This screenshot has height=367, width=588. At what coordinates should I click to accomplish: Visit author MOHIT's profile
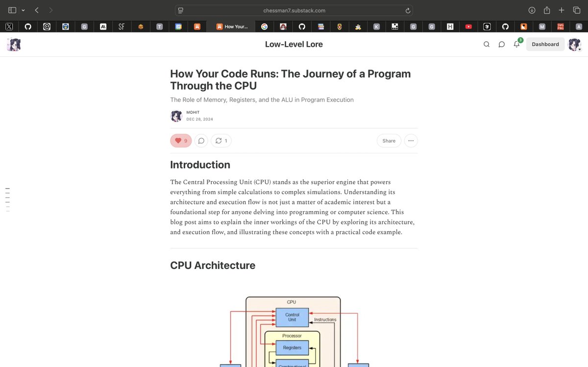coord(193,112)
